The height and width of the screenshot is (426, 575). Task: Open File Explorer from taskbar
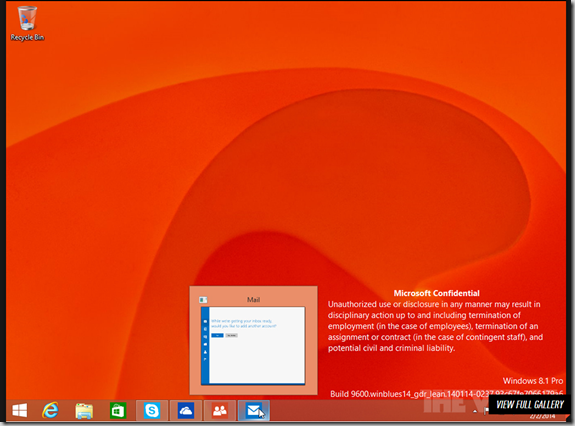coord(84,411)
